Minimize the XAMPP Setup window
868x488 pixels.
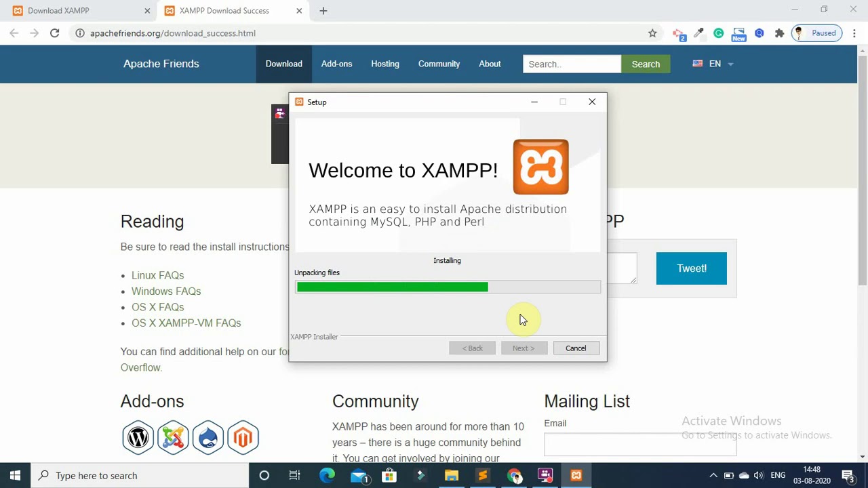tap(534, 102)
